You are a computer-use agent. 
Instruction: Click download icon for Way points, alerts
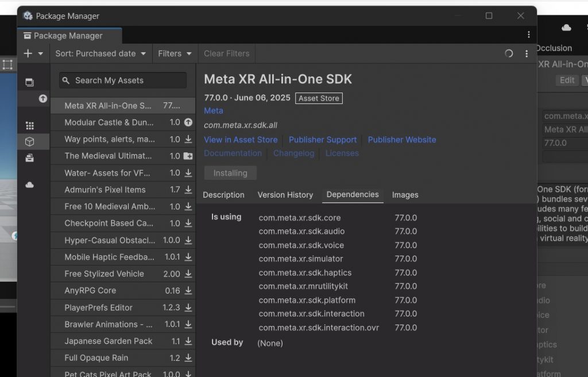[188, 139]
